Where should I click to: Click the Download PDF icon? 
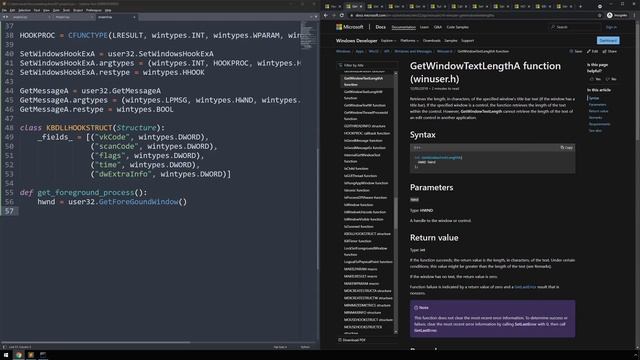[340, 340]
